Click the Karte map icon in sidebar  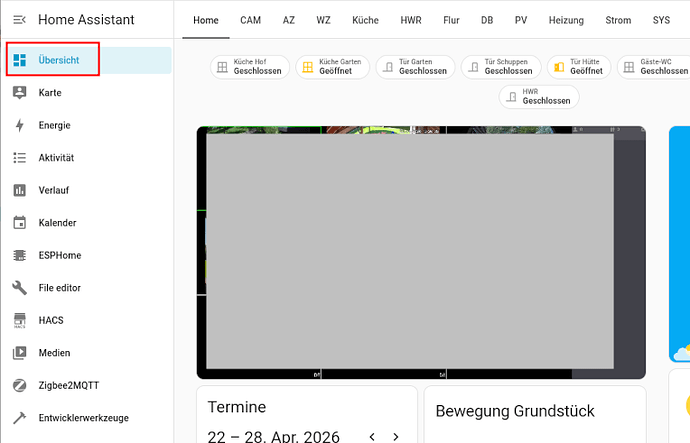[x=19, y=92]
